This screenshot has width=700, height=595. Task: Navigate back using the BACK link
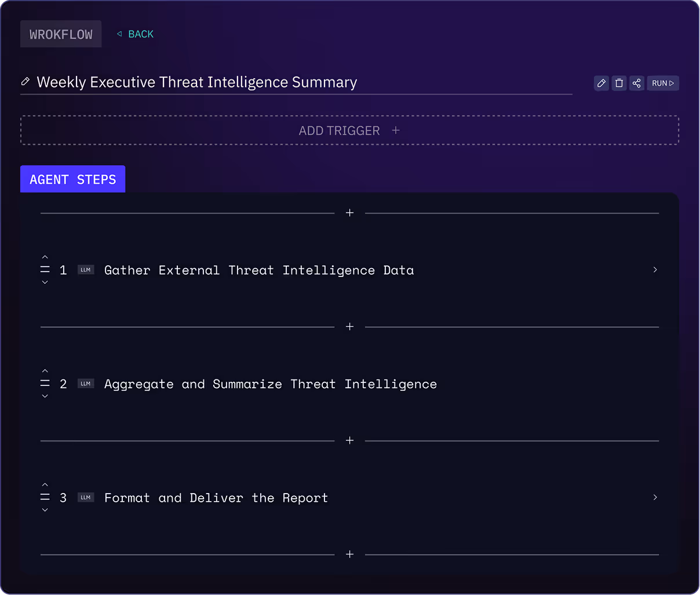point(135,34)
